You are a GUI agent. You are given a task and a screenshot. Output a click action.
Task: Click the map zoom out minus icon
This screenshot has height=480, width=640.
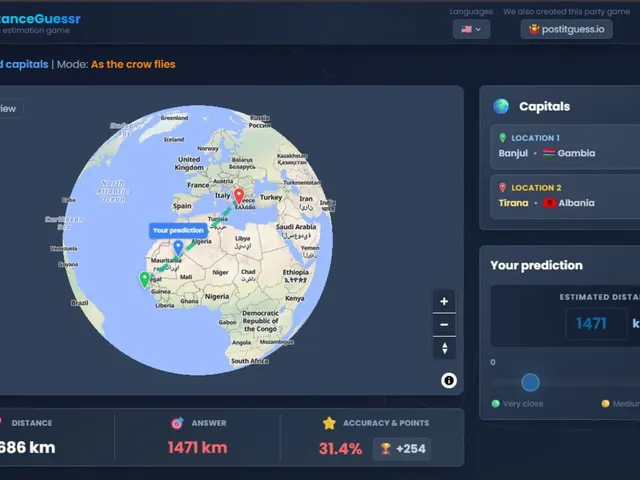tap(444, 325)
